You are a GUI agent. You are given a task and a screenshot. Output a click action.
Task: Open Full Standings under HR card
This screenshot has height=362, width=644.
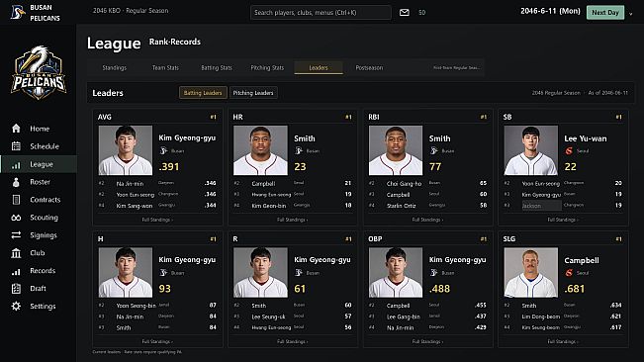[293, 220]
